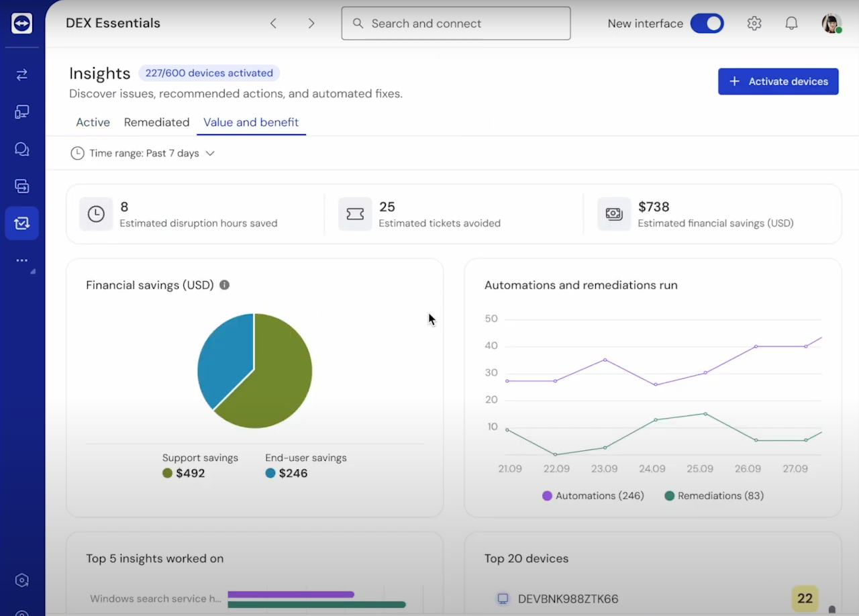
Task: Open settings gear in top bar
Action: click(754, 23)
